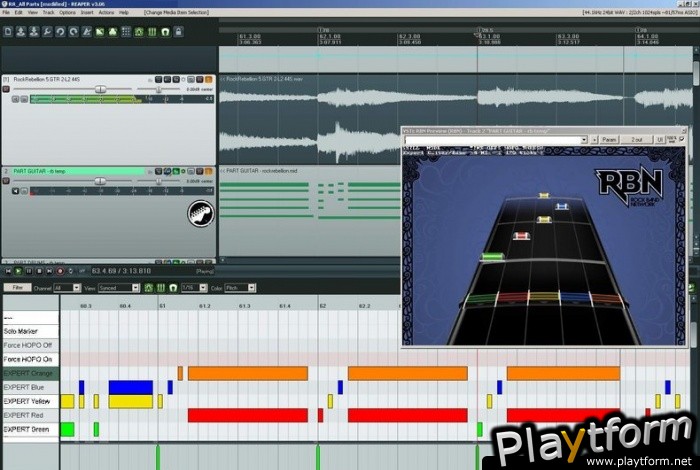This screenshot has height=470, width=700.
Task: Toggle the auto-crossfade icon in main toolbar
Action: point(100,32)
